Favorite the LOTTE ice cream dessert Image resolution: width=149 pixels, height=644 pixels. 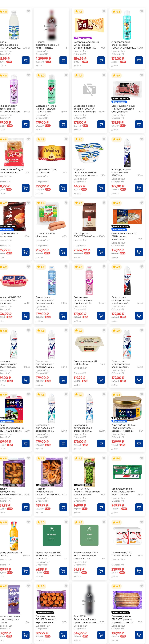[x=104, y=11]
